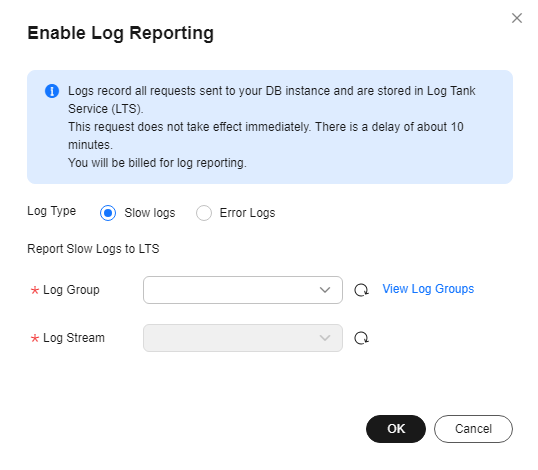Image resolution: width=538 pixels, height=470 pixels.
Task: Click the Slow logs option label
Action: click(150, 213)
